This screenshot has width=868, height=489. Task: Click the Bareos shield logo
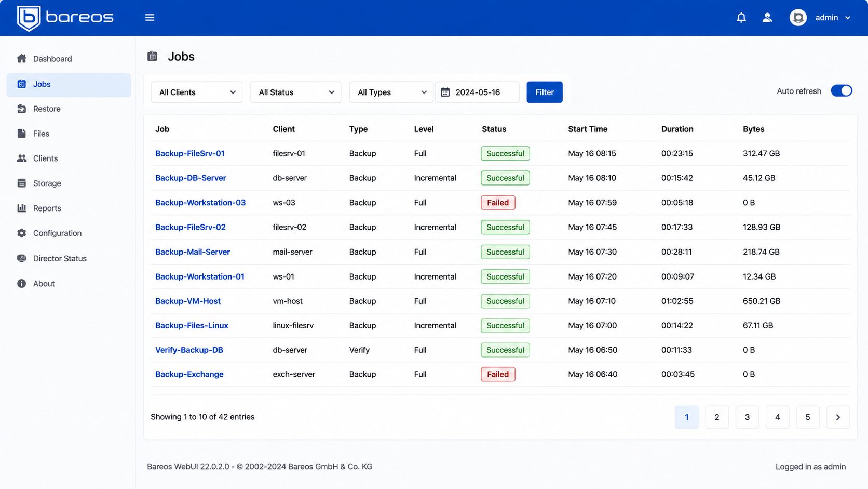coord(29,18)
